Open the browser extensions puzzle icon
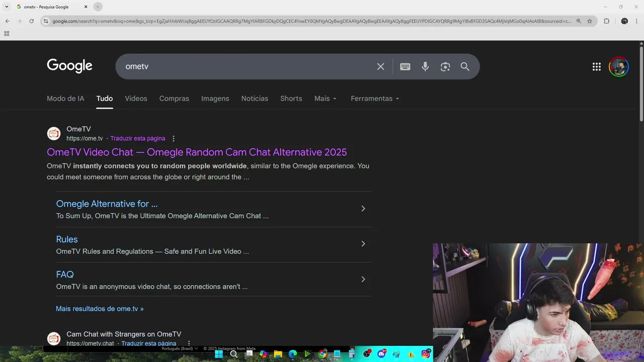Viewport: 644px width, 362px height. [x=606, y=21]
